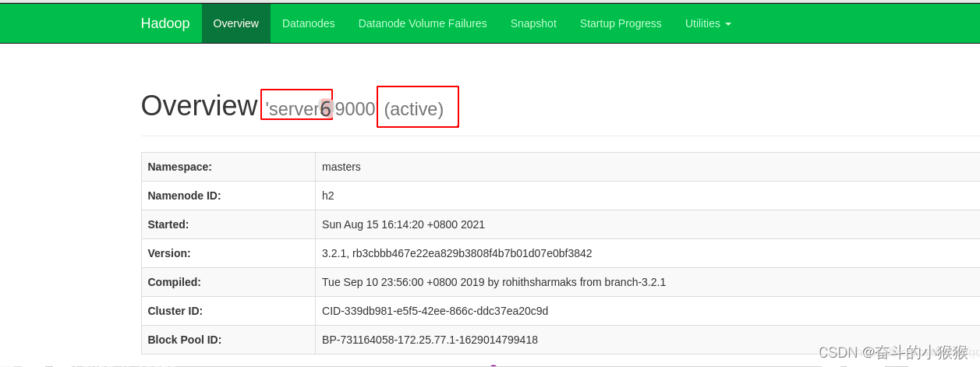Click the Hadoop brand link
Image resolution: width=980 pixels, height=367 pixels.
[165, 23]
